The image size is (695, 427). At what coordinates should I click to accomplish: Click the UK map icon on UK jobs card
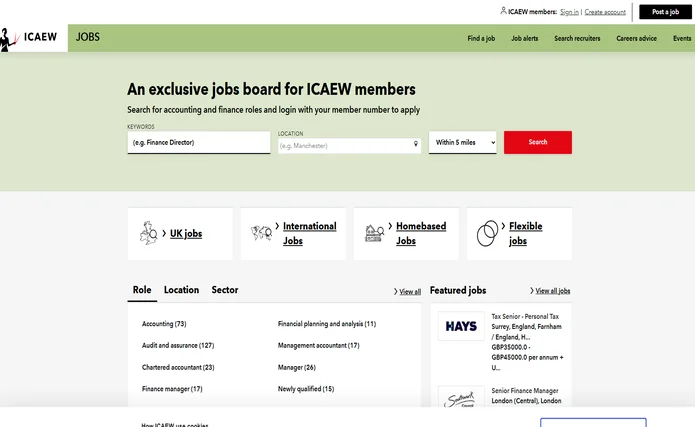(x=148, y=233)
